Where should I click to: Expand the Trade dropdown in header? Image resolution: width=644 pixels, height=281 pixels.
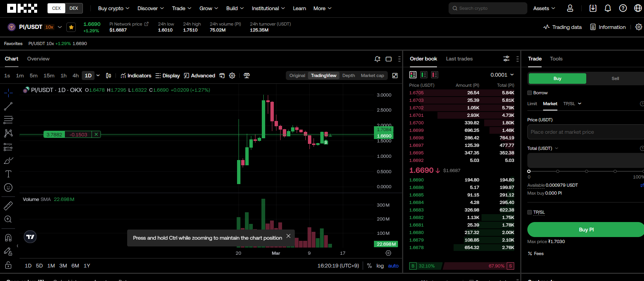[182, 8]
